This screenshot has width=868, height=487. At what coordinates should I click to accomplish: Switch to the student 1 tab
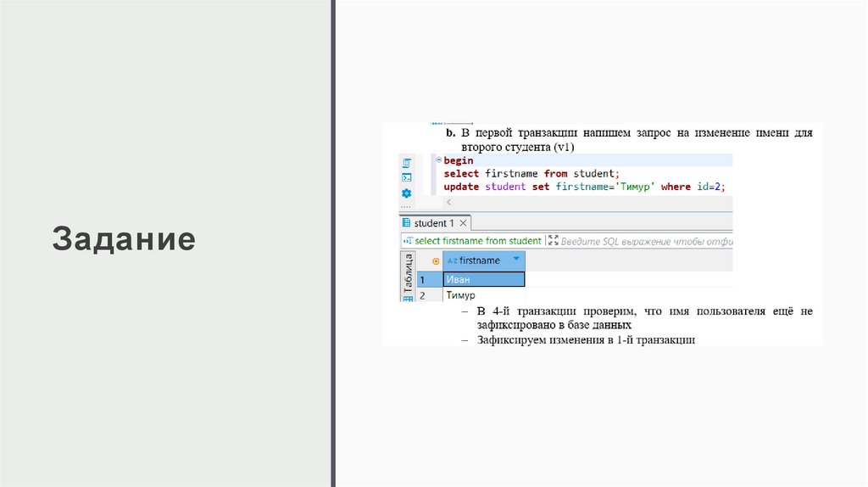[434, 223]
